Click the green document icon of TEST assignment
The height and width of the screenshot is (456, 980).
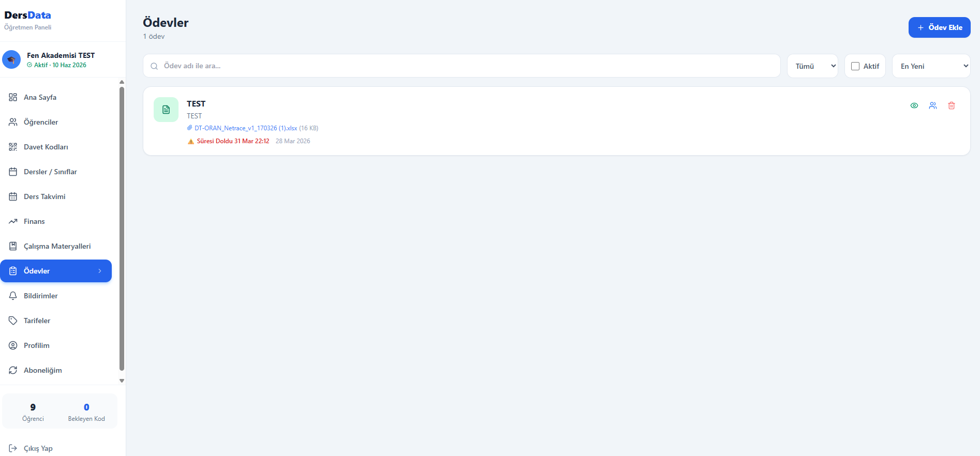click(166, 110)
